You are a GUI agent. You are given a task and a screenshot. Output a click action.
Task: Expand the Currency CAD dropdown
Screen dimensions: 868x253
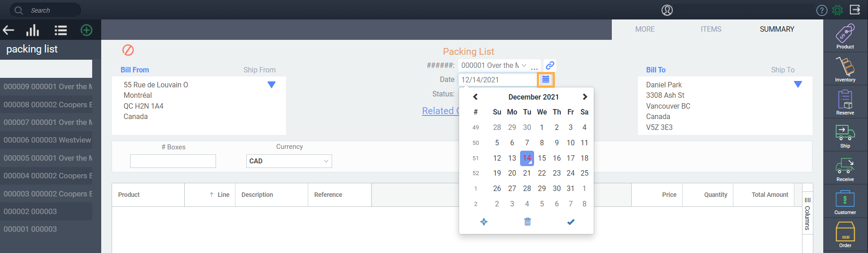pyautogui.click(x=289, y=161)
